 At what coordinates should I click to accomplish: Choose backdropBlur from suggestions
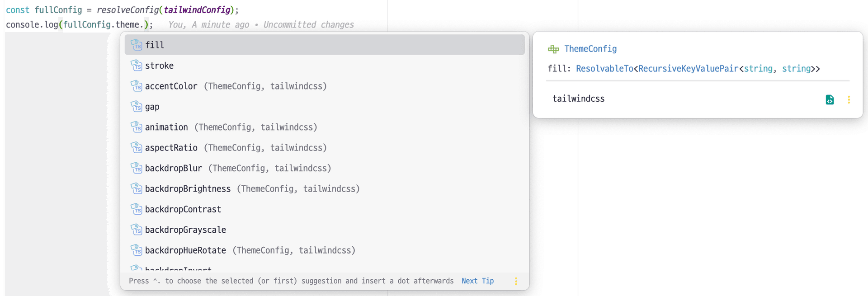(x=174, y=168)
